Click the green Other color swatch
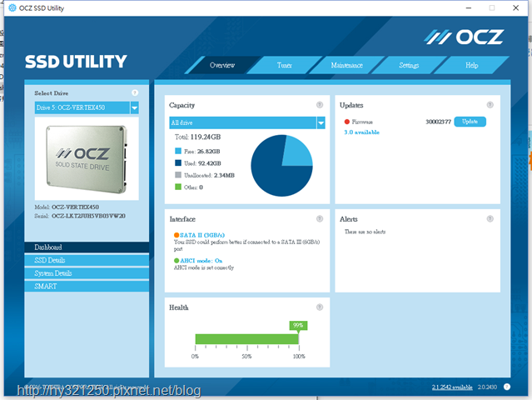 178,187
